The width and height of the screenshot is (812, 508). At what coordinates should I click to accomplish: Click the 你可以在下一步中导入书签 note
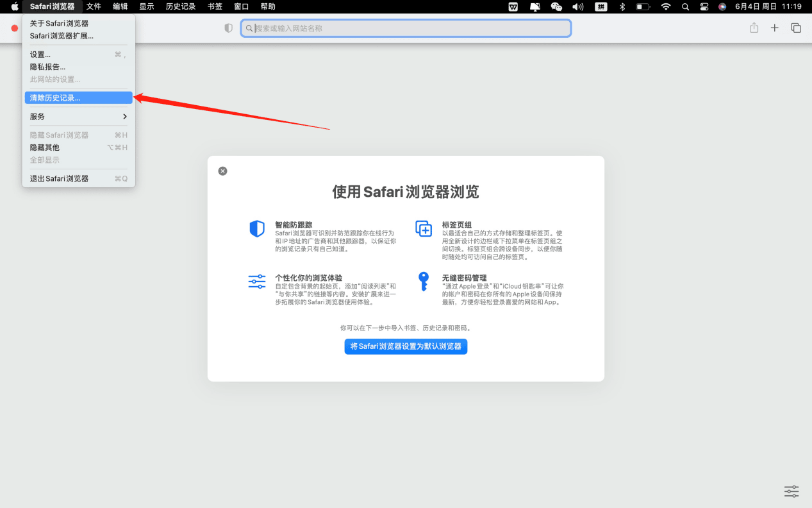406,328
